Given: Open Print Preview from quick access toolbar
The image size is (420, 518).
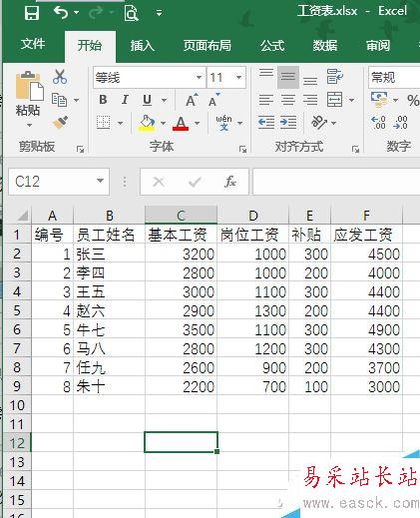Looking at the screenshot, I should (x=131, y=13).
